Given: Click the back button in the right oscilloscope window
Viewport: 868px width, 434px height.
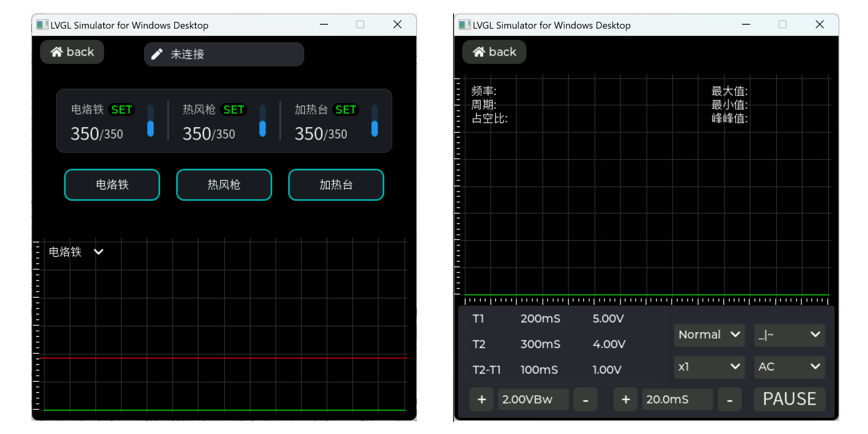Looking at the screenshot, I should 494,52.
